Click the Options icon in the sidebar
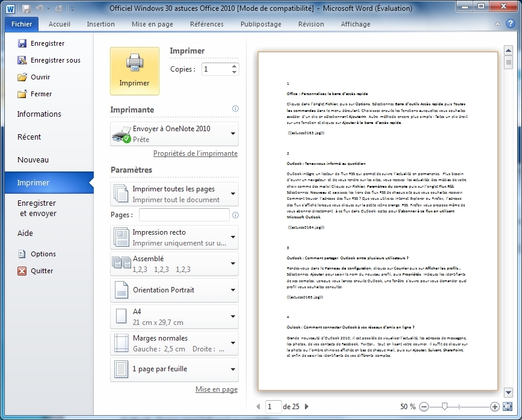The height and width of the screenshot is (420, 522). (x=22, y=254)
